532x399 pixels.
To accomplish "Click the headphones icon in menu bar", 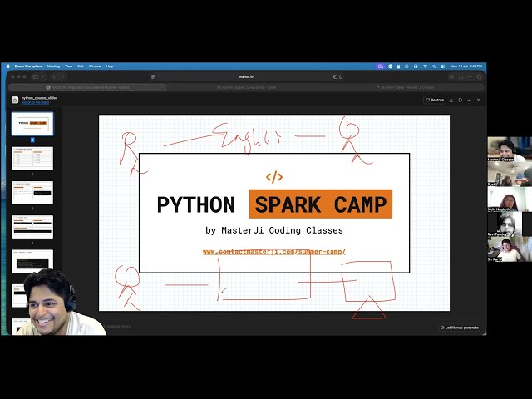I will [x=416, y=66].
